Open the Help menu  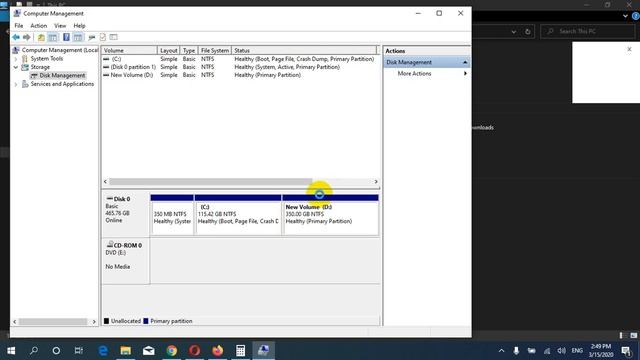point(80,26)
